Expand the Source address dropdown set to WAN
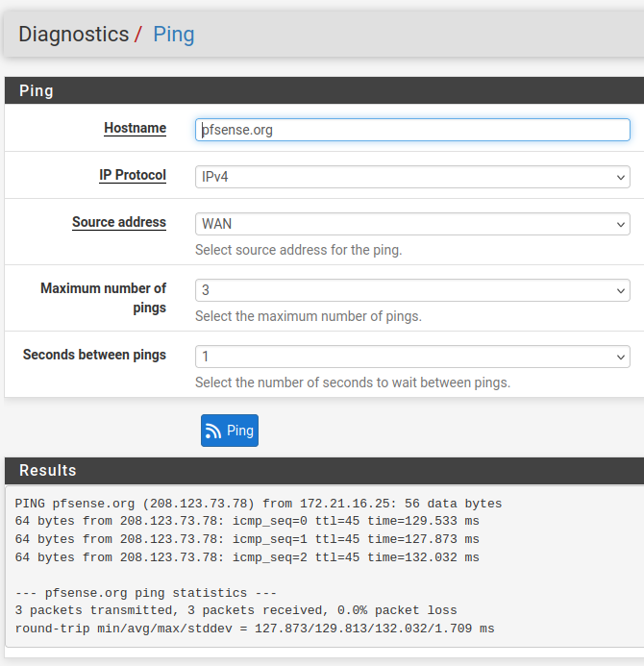644x666 pixels. [x=412, y=224]
